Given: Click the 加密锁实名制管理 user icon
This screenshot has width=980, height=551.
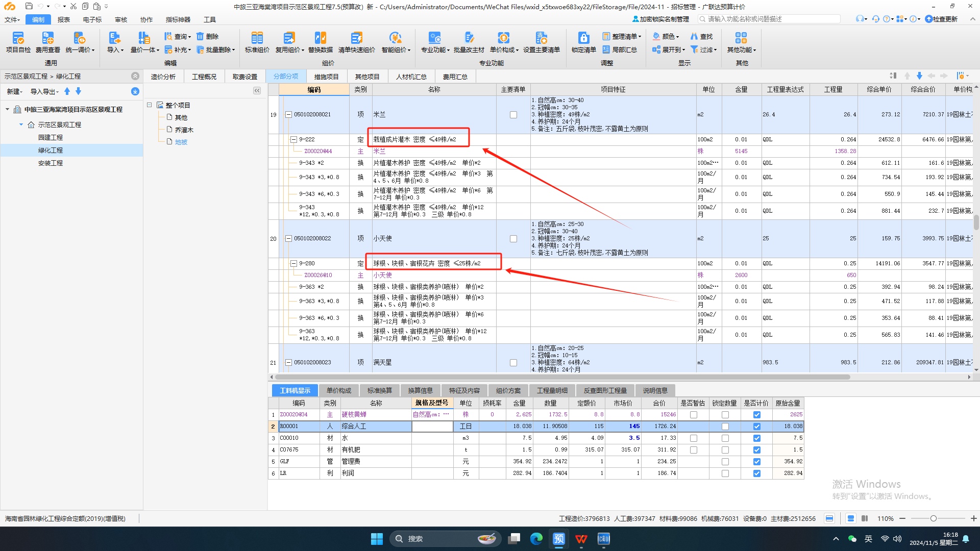Looking at the screenshot, I should click(x=635, y=19).
